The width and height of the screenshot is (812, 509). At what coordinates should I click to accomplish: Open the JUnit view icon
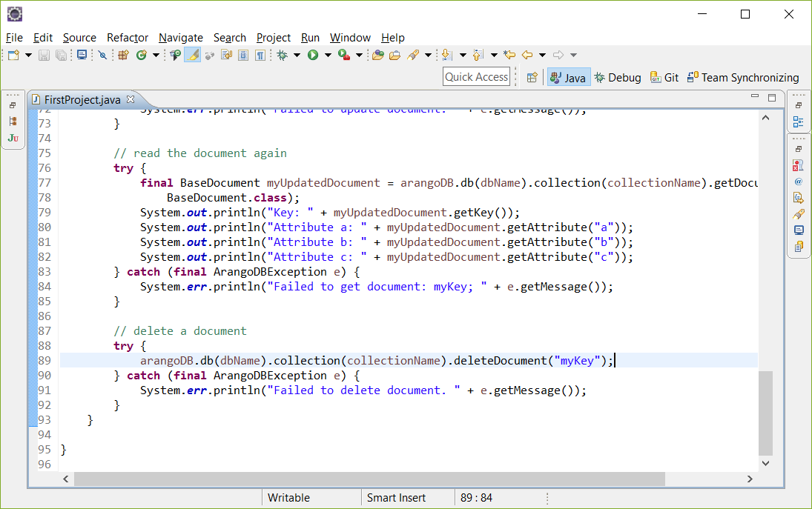tap(13, 138)
